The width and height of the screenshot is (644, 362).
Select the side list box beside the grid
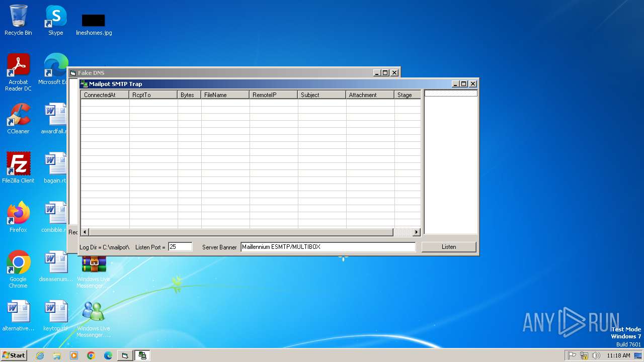tap(451, 162)
